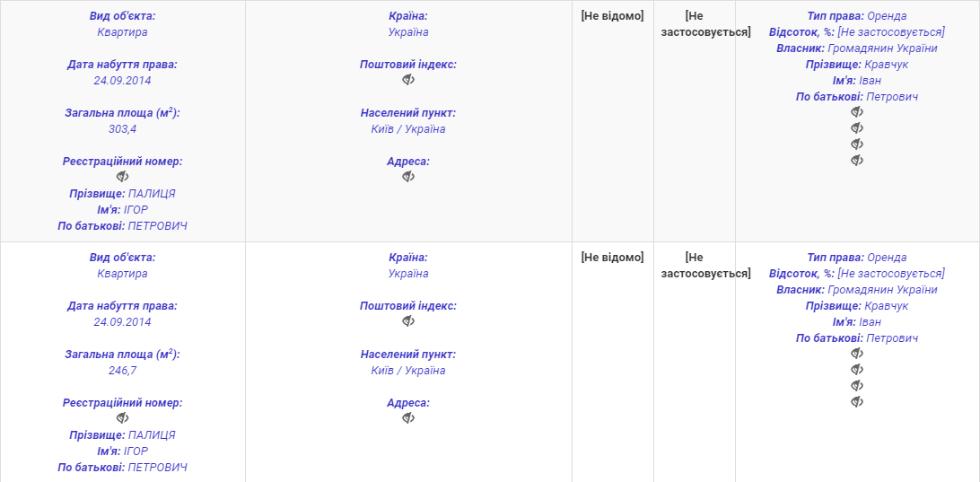Click hidden registration number icon in 246,7 row
This screenshot has height=482, width=980.
[123, 418]
